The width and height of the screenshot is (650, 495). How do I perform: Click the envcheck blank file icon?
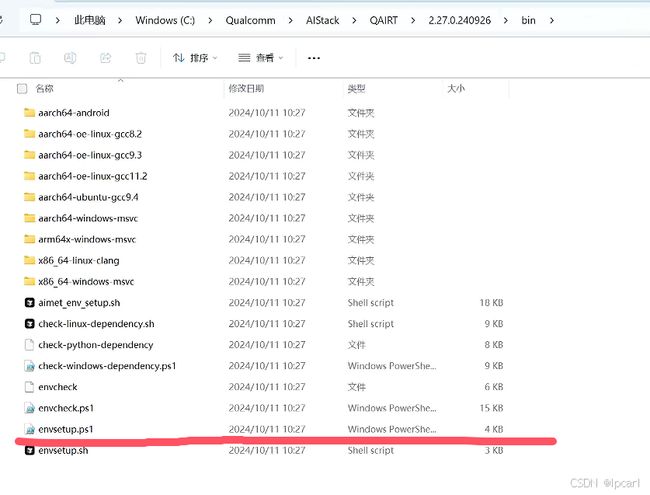coord(29,387)
